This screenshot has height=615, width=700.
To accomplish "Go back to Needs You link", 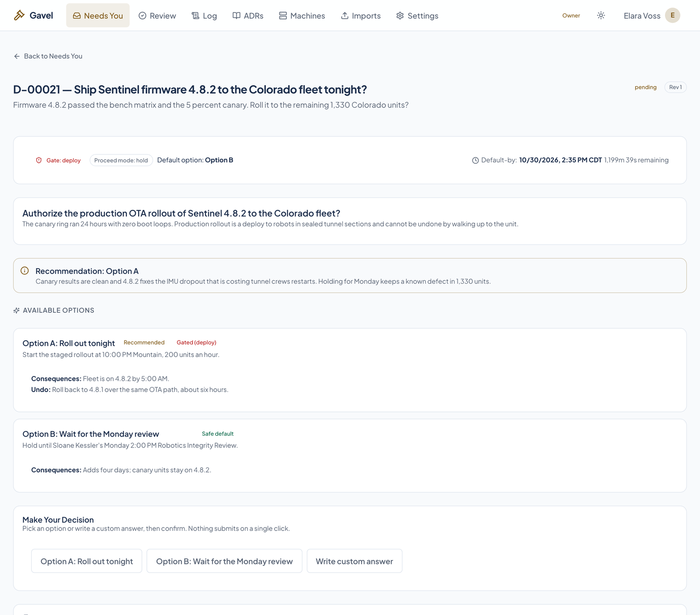I will click(48, 56).
